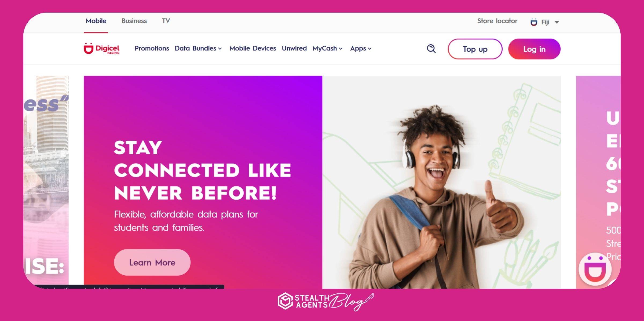Expand the Fiji country selector arrow
The image size is (644, 321).
(x=557, y=22)
